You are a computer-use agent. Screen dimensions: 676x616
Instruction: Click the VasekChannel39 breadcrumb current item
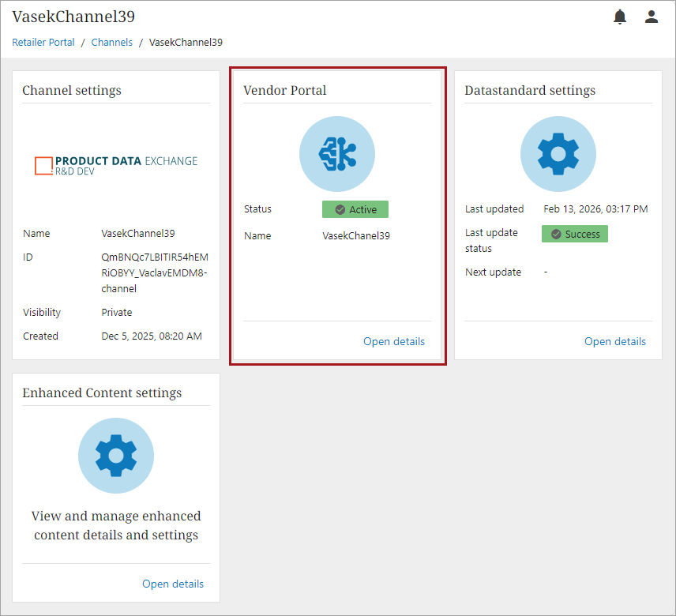(186, 43)
